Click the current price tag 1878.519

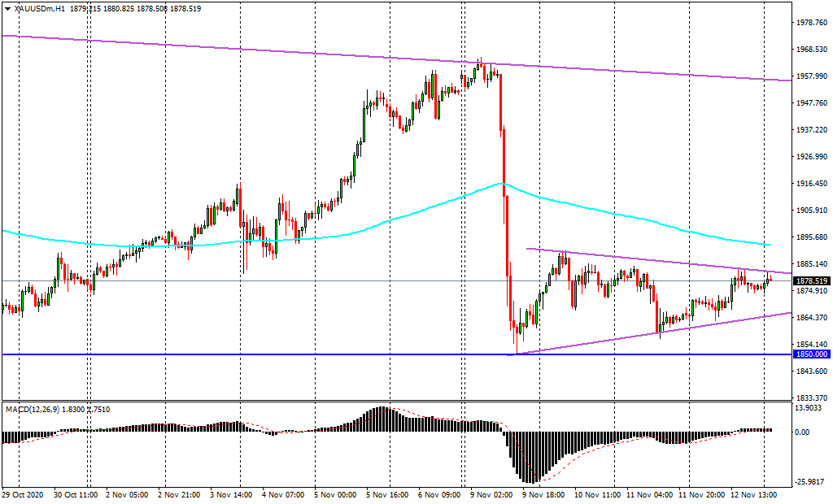click(813, 281)
